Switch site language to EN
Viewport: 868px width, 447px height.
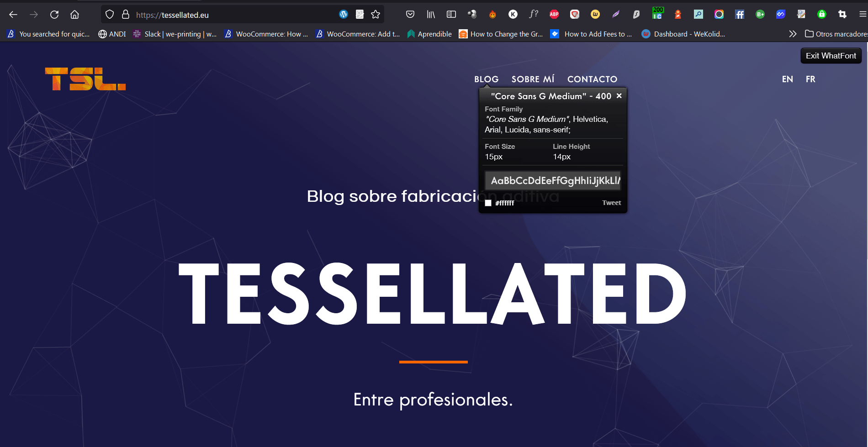pos(788,79)
